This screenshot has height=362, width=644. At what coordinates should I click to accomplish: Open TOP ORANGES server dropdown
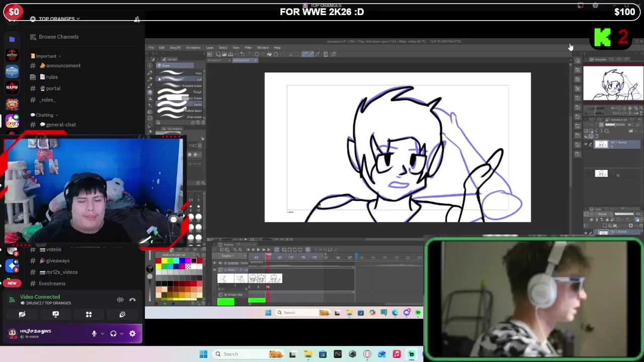point(59,19)
